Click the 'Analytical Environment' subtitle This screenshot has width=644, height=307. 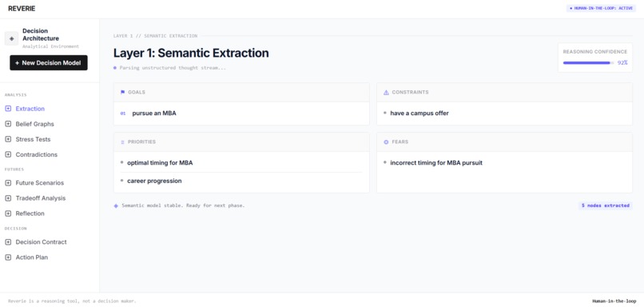(x=50, y=47)
